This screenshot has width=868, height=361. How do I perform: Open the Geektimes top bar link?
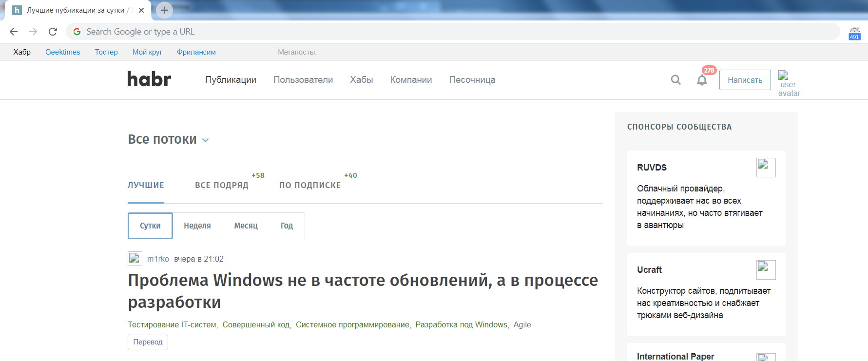coord(63,52)
